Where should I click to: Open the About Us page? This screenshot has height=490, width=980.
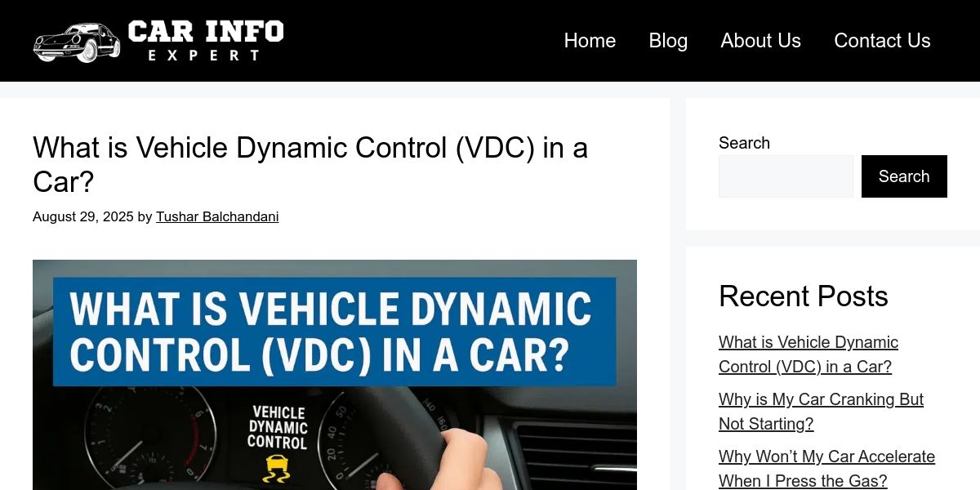[x=760, y=41]
